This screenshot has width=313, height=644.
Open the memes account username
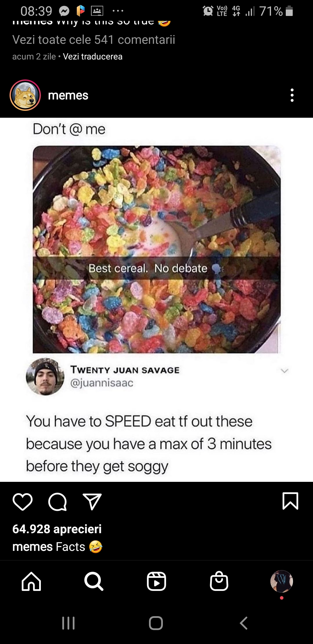(x=68, y=95)
